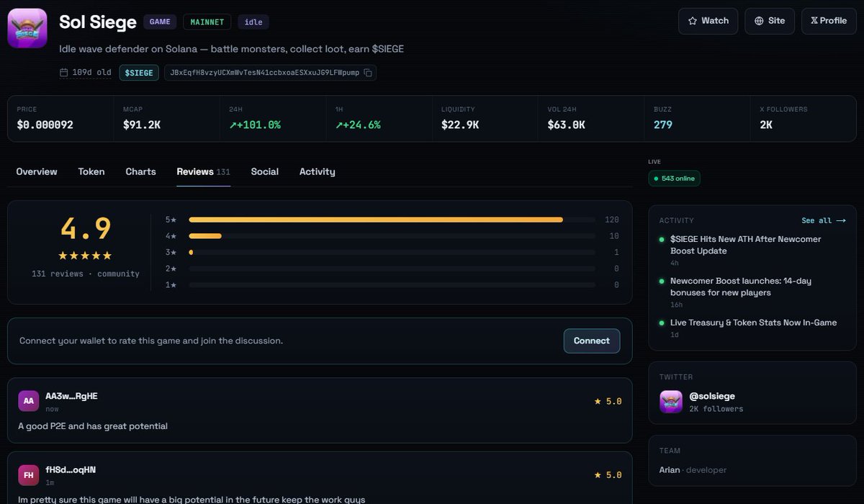This screenshot has width=864, height=504.
Task: Click the $SIEGE ticker badge
Action: pos(139,73)
